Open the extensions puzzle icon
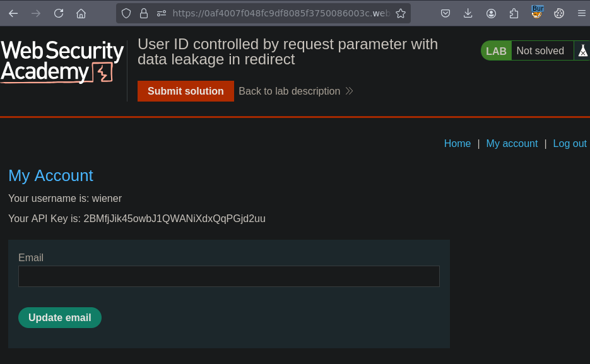The width and height of the screenshot is (590, 364). [x=514, y=13]
